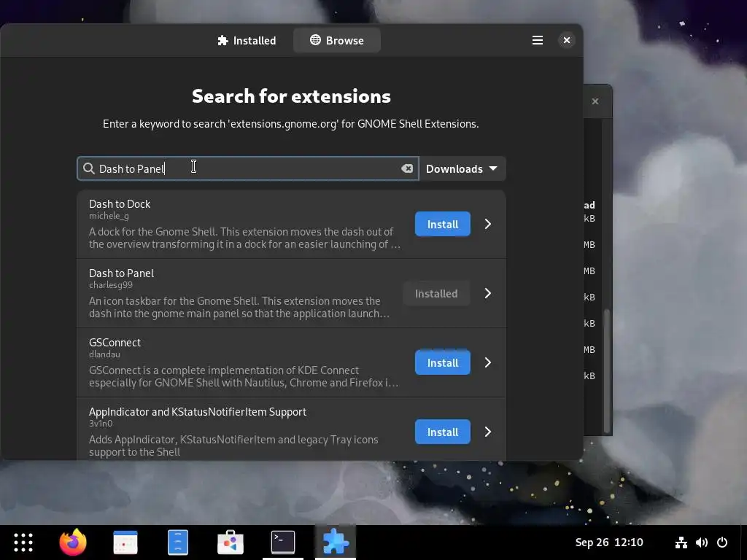Expand Dash to Dock details chevron
This screenshot has height=560, width=747.
click(x=488, y=225)
